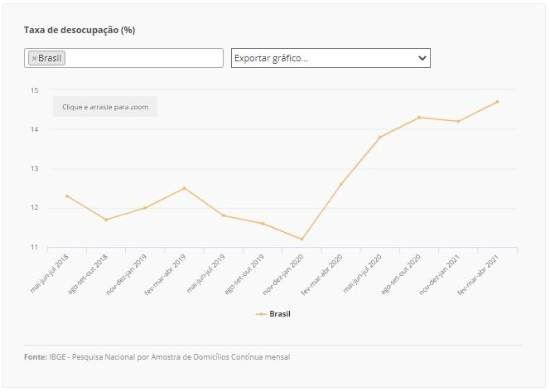Remove the Brasil tag with x icon

coord(34,58)
